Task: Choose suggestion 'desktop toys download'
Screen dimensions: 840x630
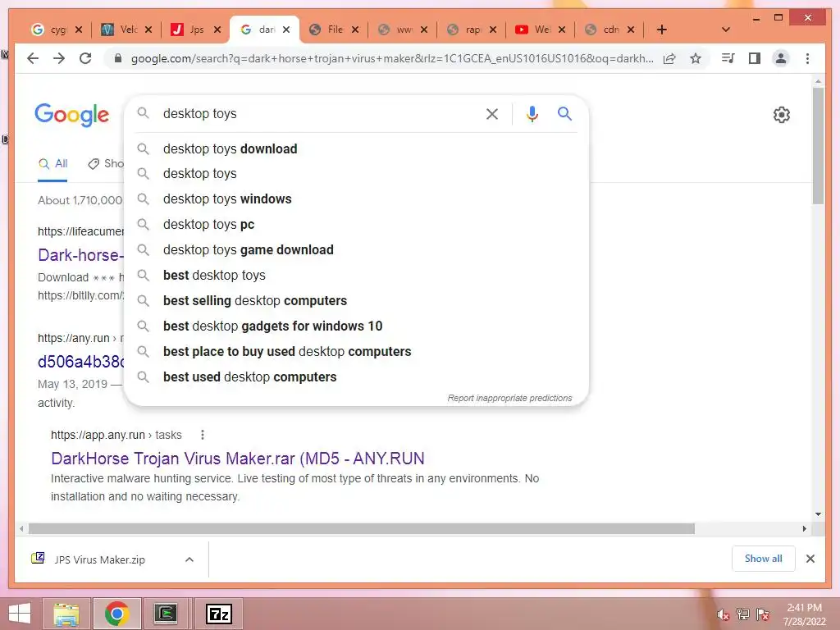Action: [356, 148]
